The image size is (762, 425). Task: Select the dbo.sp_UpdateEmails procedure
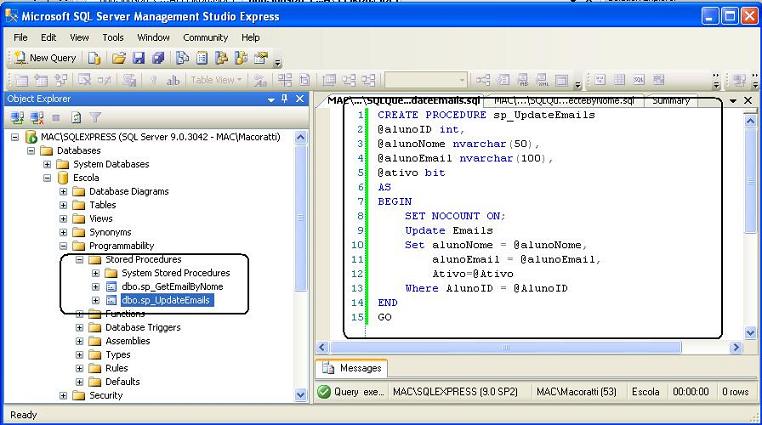[167, 300]
